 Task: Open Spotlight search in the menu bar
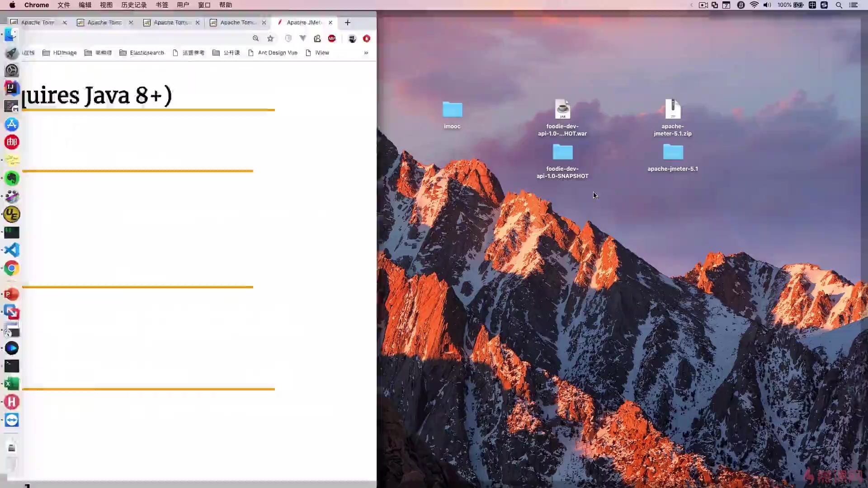(x=839, y=5)
